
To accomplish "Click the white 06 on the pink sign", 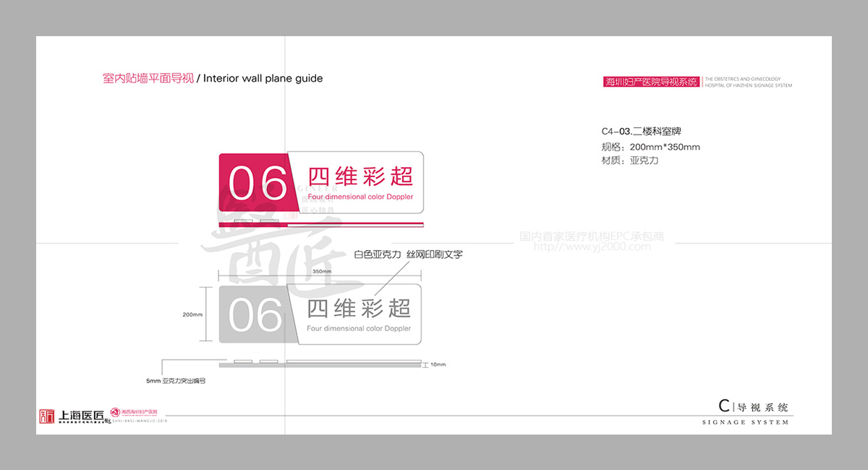I will pos(258,184).
